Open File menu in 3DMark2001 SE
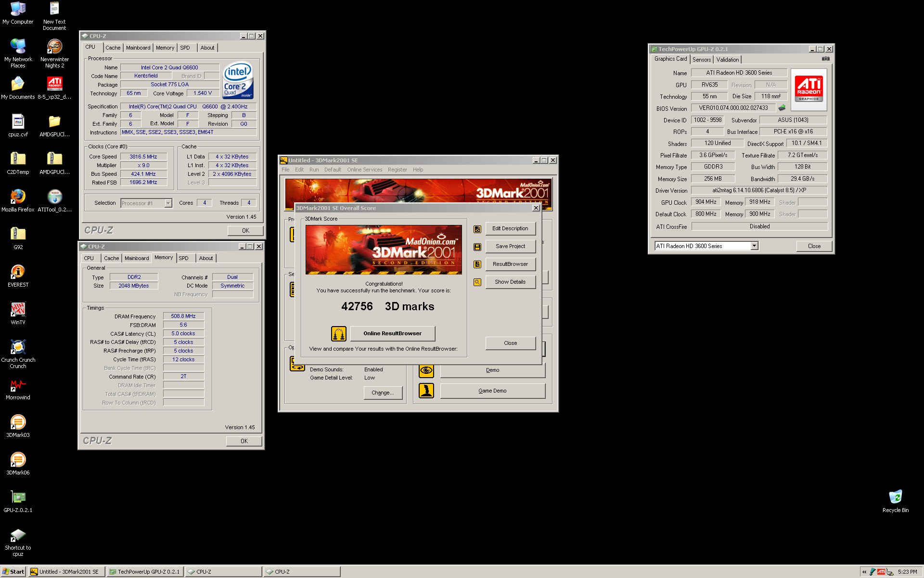This screenshot has width=924, height=578. tap(285, 170)
